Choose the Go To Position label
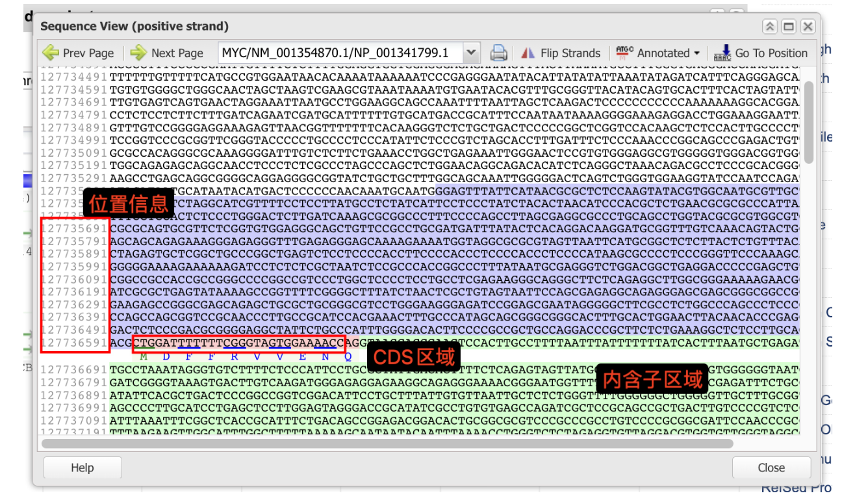This screenshot has height=502, width=868. 771,53
